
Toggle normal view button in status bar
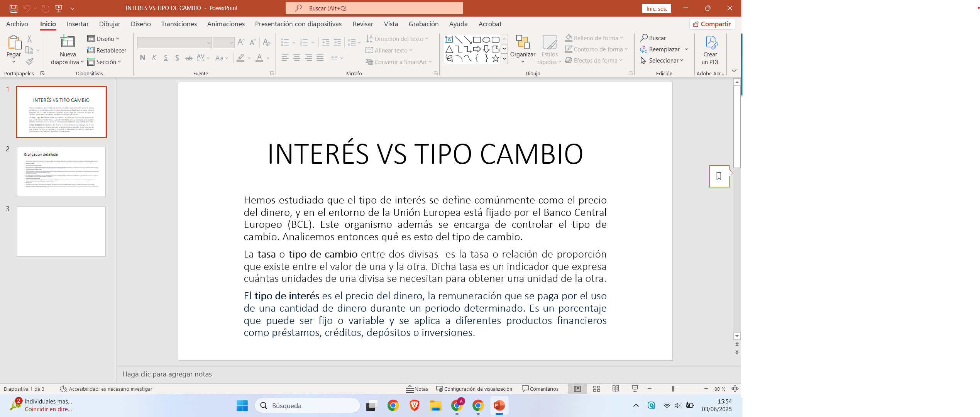point(577,389)
